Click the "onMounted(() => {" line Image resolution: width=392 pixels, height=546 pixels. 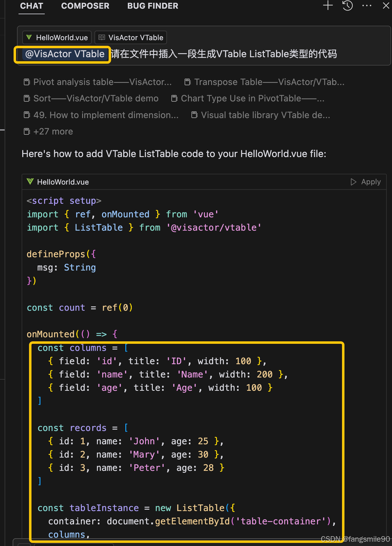(72, 334)
